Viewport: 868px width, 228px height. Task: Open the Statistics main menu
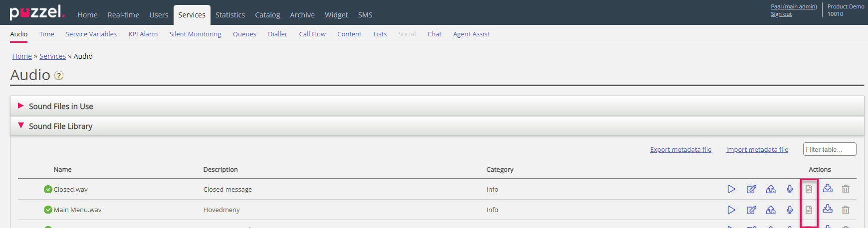pyautogui.click(x=230, y=15)
